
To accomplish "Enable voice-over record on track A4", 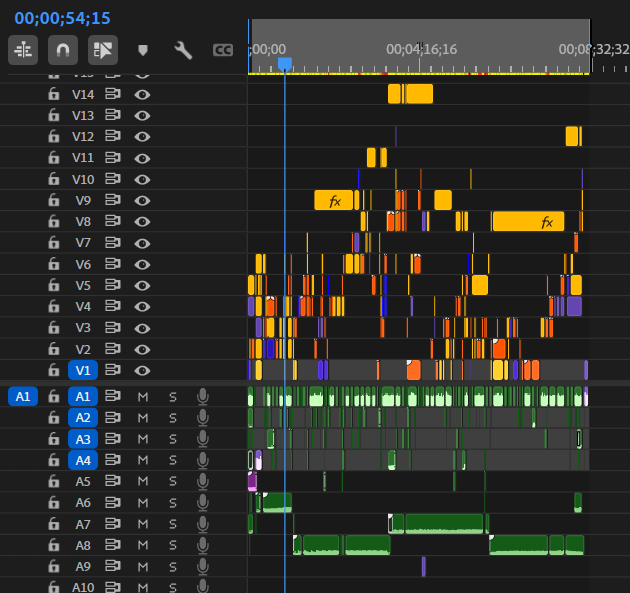I will coord(203,460).
